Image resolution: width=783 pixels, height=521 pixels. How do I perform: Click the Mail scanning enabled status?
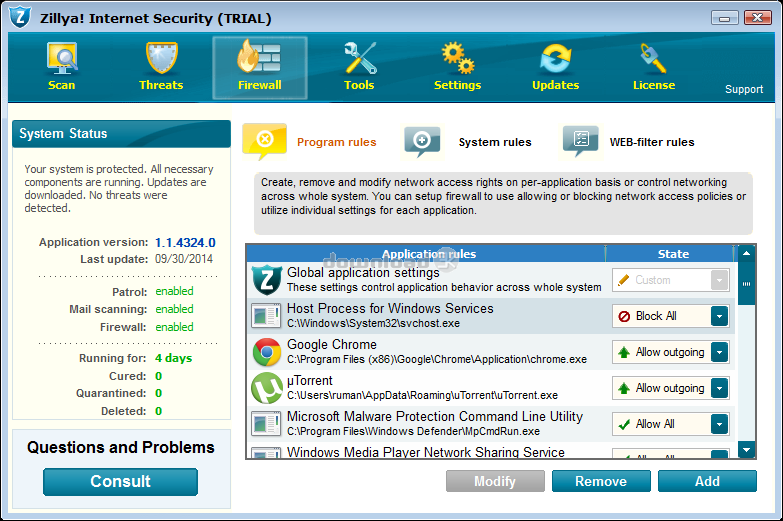coord(174,309)
